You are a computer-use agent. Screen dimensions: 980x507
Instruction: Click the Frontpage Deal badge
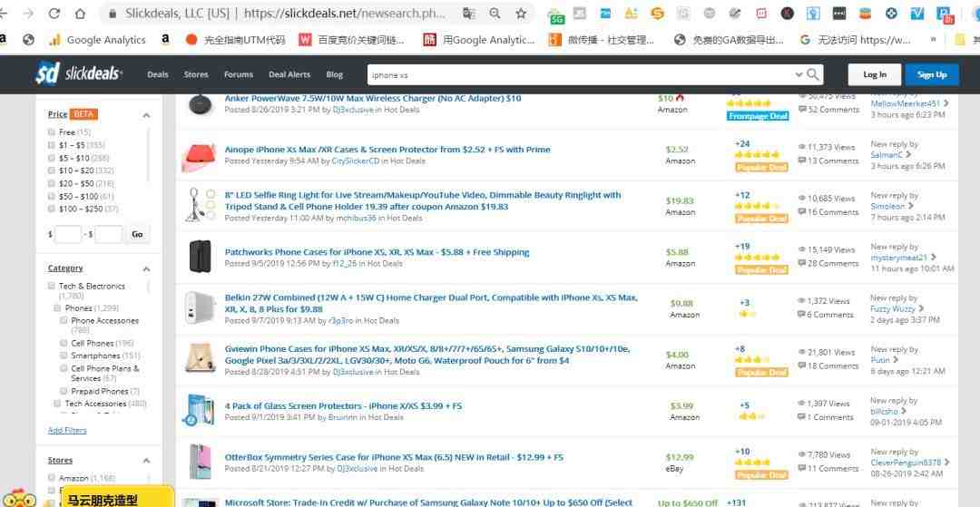(758, 115)
